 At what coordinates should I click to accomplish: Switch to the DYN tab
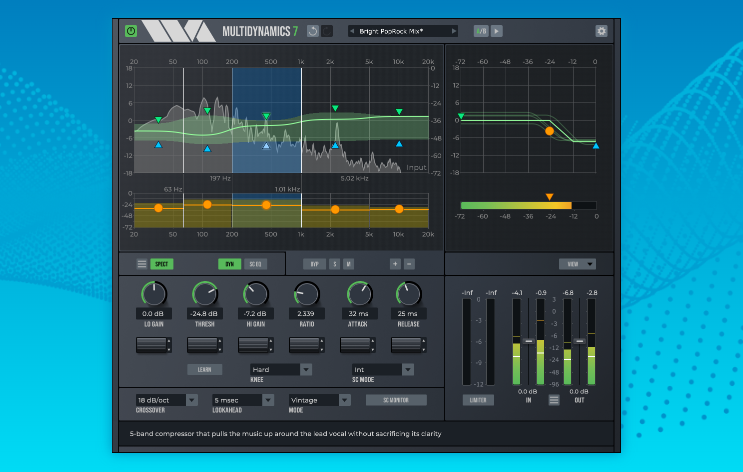point(228,264)
